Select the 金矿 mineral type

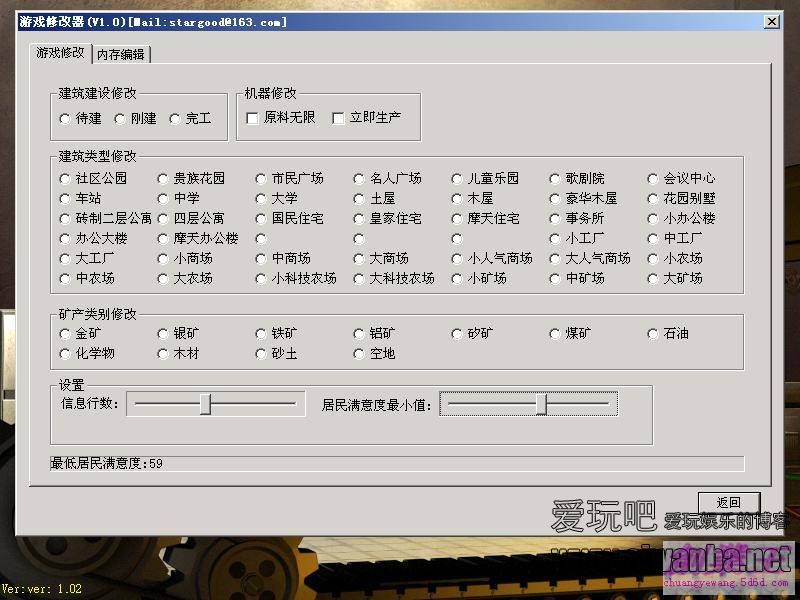[66, 334]
